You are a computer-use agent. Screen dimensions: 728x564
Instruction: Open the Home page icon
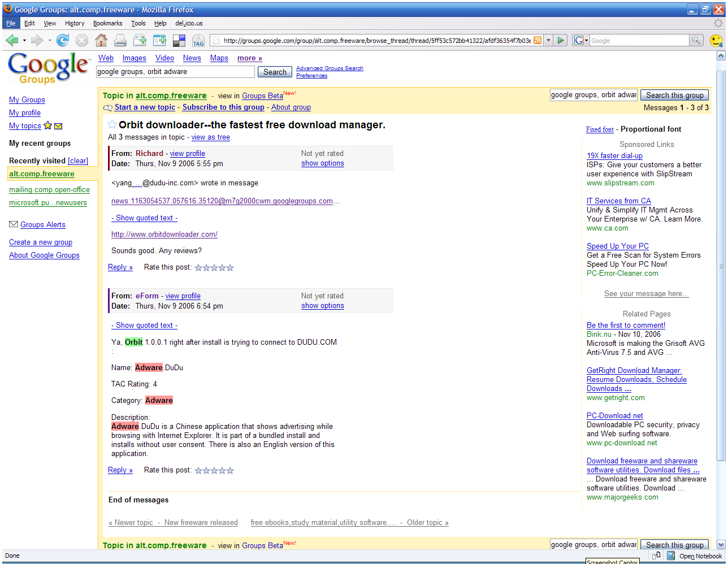pyautogui.click(x=101, y=40)
